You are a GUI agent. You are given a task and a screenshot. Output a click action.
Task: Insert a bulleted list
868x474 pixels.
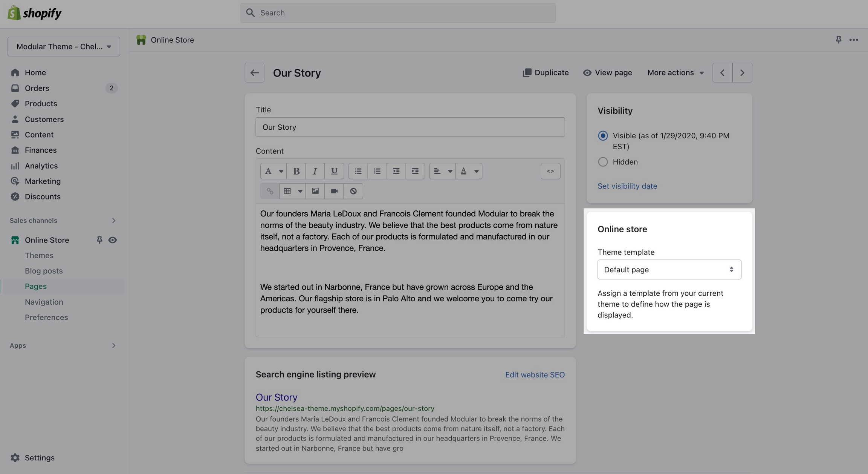click(x=358, y=171)
